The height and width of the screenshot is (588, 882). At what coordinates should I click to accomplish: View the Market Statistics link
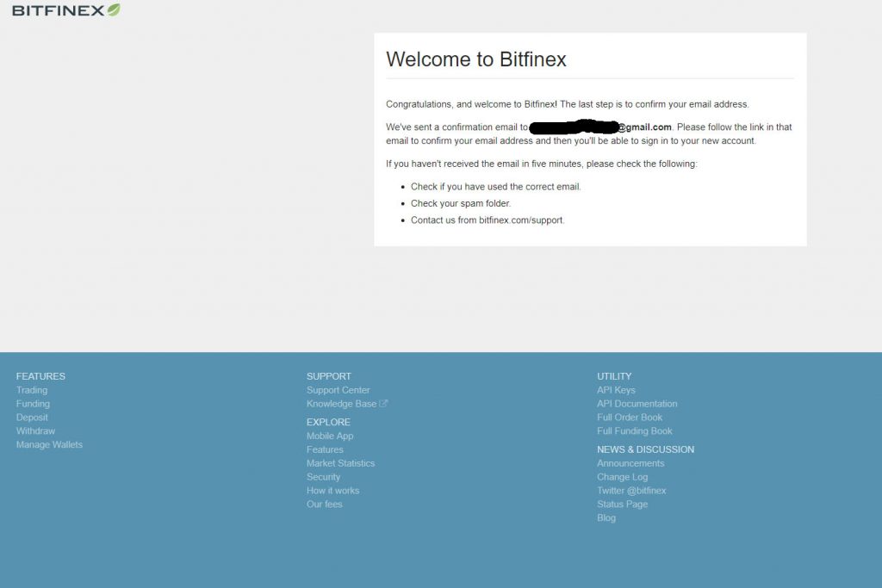click(340, 463)
